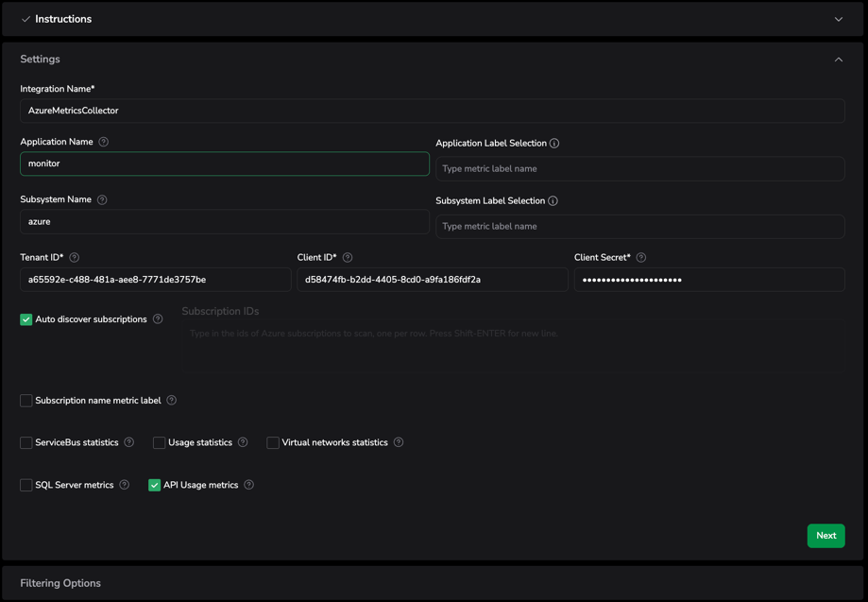Expand the Instructions section chevron
The image size is (868, 602).
[x=838, y=19]
